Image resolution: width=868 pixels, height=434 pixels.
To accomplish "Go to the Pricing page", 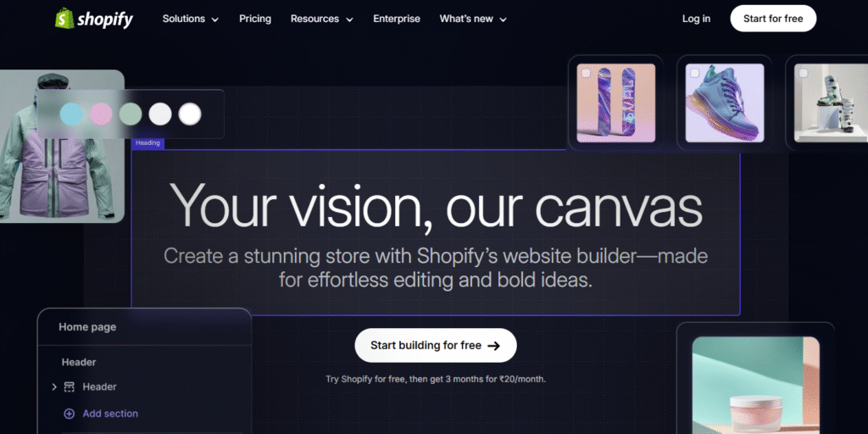I will coord(255,19).
